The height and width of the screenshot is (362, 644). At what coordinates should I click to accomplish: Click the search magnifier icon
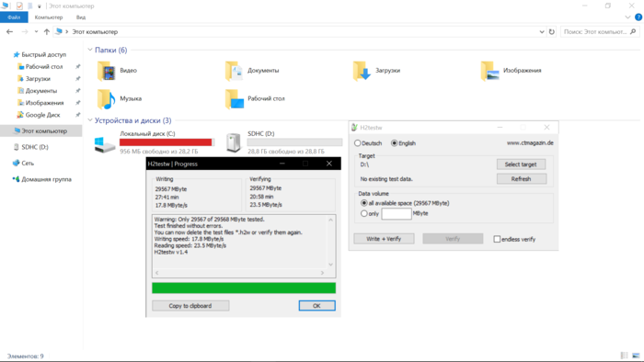633,31
